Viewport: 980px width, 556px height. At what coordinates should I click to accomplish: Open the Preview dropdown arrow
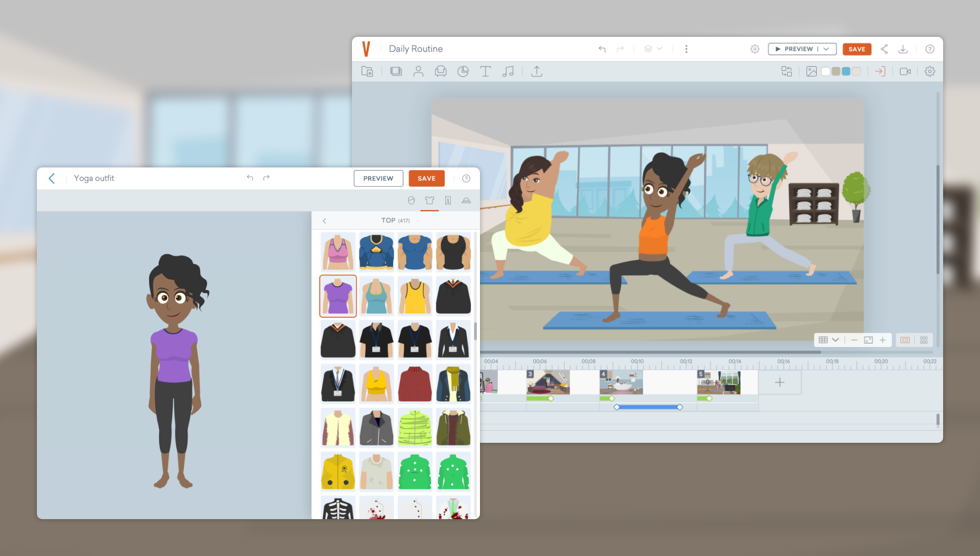coord(825,48)
